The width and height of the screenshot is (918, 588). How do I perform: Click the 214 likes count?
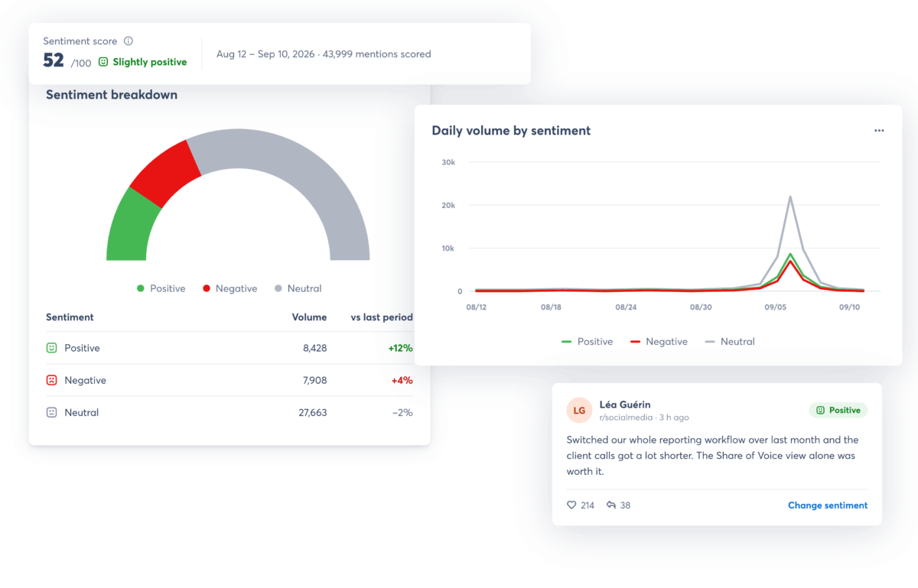click(x=588, y=505)
